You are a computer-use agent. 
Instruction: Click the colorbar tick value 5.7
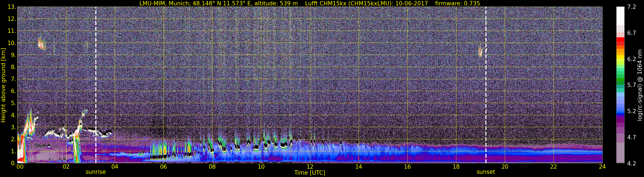click(632, 85)
